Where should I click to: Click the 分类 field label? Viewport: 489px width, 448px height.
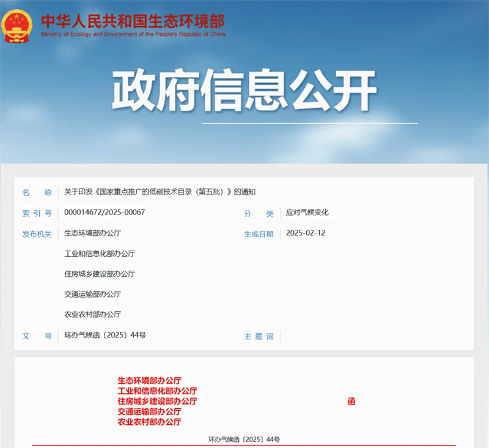[259, 213]
